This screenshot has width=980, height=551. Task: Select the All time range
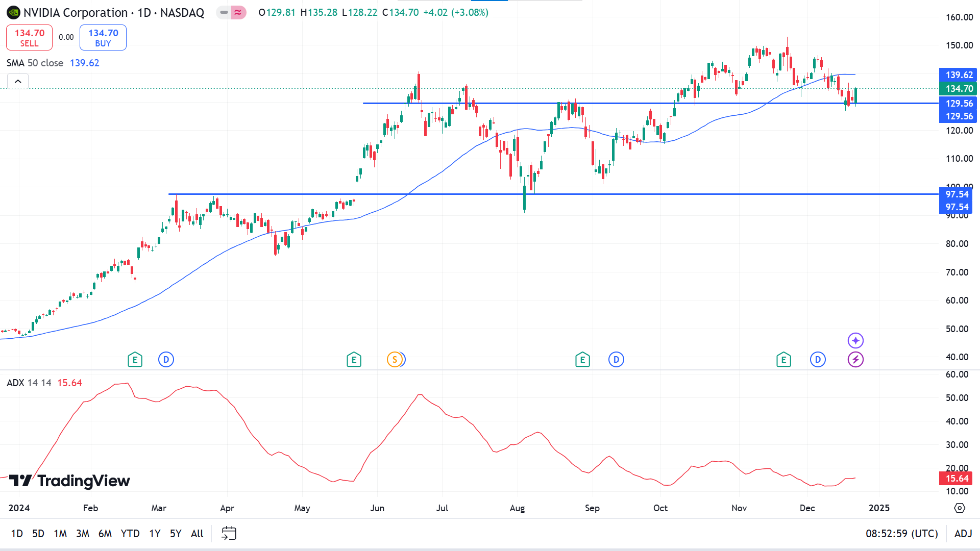[x=197, y=533]
